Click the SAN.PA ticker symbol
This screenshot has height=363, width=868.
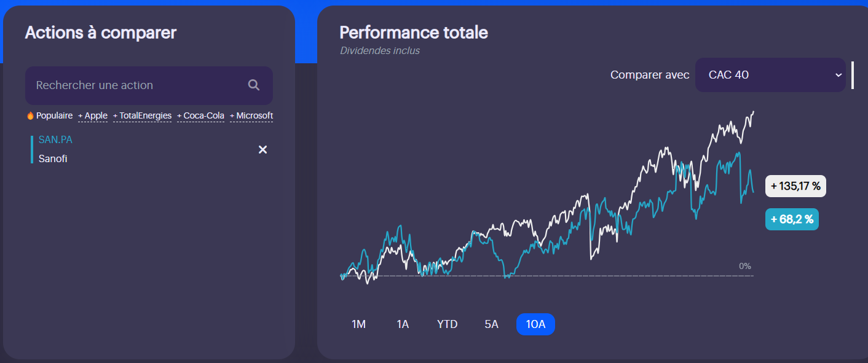(x=55, y=140)
